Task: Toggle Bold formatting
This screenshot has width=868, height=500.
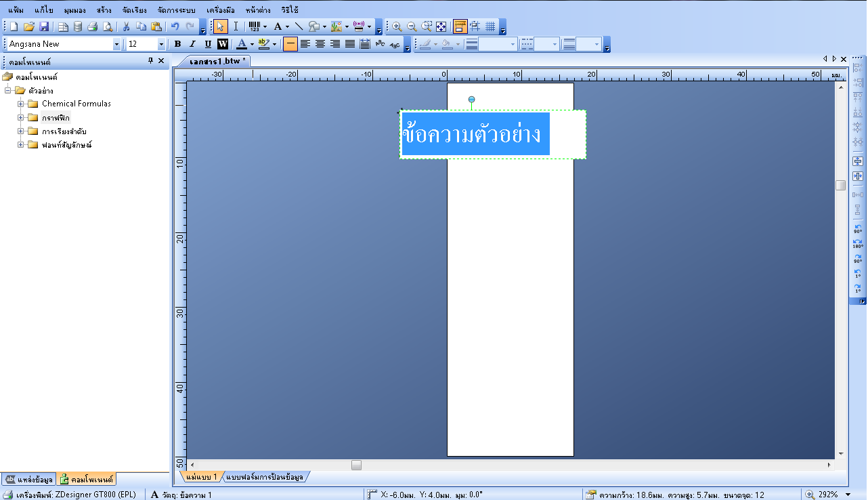Action: coord(177,44)
